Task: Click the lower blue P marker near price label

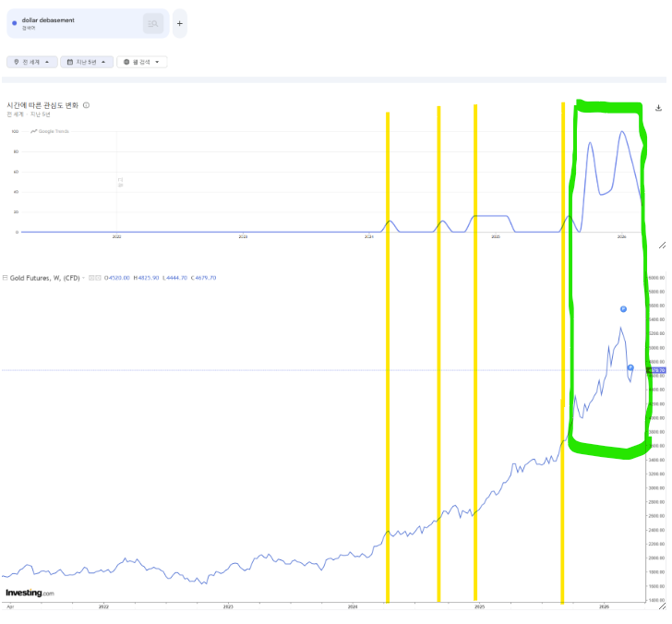Action: (630, 368)
